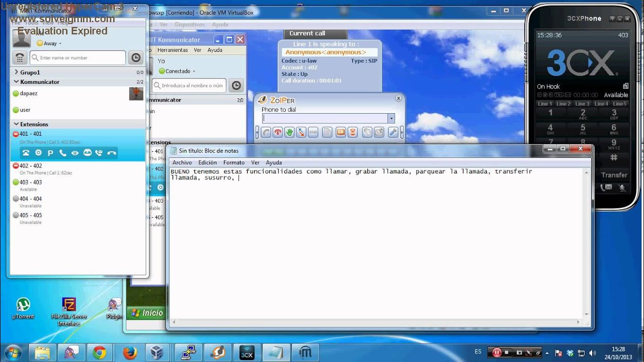Viewport: 644px width, 362px height.
Task: Click the Inicio button in VirtualBox guest
Action: [x=146, y=313]
